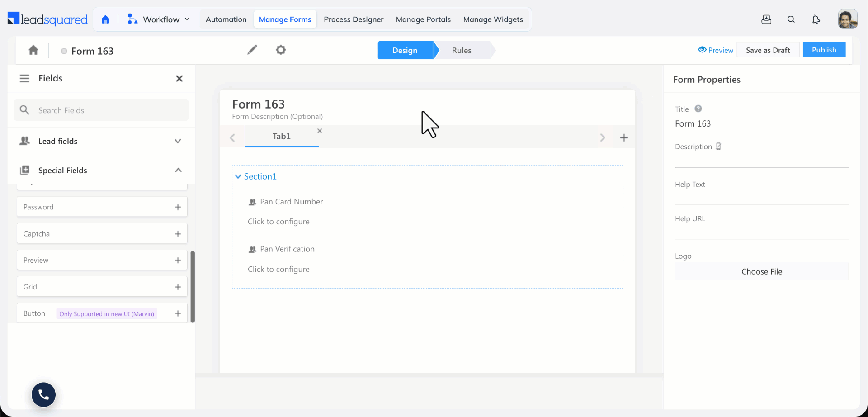868x417 pixels.
Task: Click the Form 163 name in header
Action: (92, 51)
